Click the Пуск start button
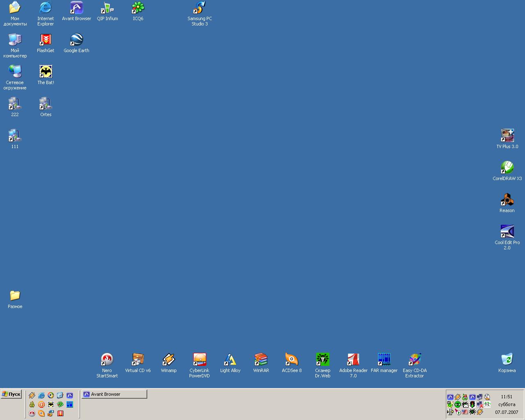This screenshot has width=525, height=420. [11, 394]
